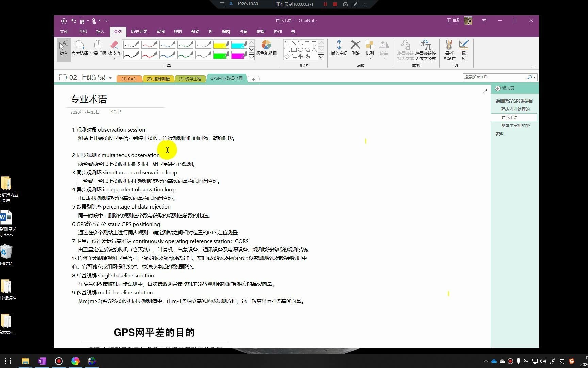Click the 删除 delete button in ribbon

point(355,48)
